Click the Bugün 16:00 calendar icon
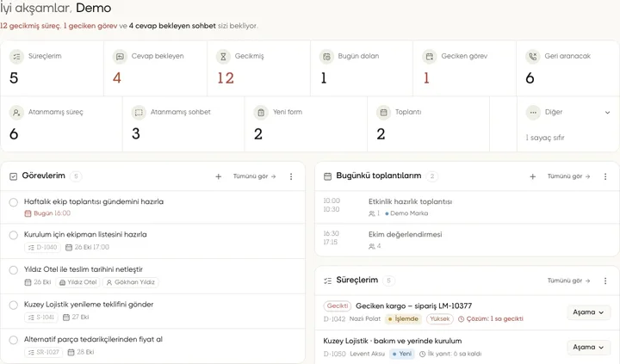This screenshot has height=364, width=620. [28, 213]
